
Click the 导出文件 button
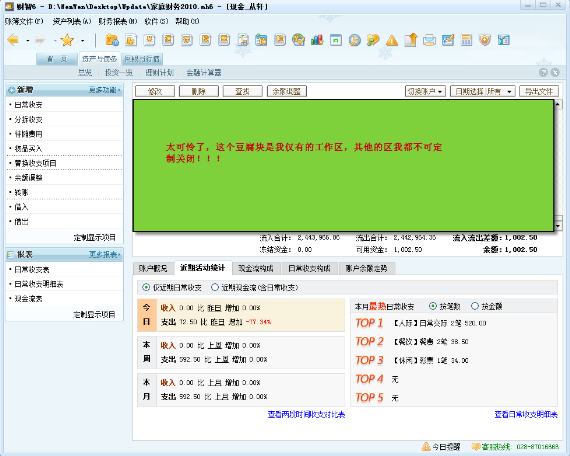click(x=539, y=91)
